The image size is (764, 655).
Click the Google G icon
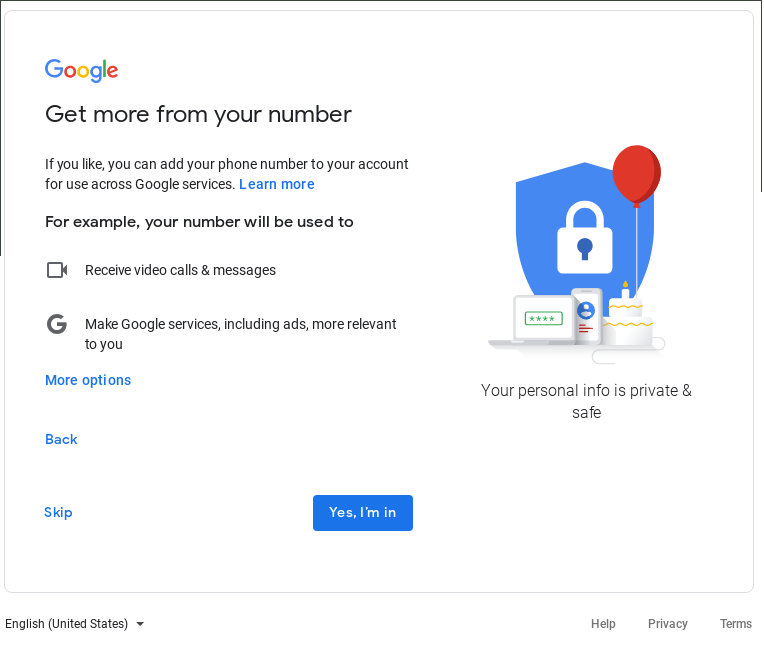tap(57, 324)
